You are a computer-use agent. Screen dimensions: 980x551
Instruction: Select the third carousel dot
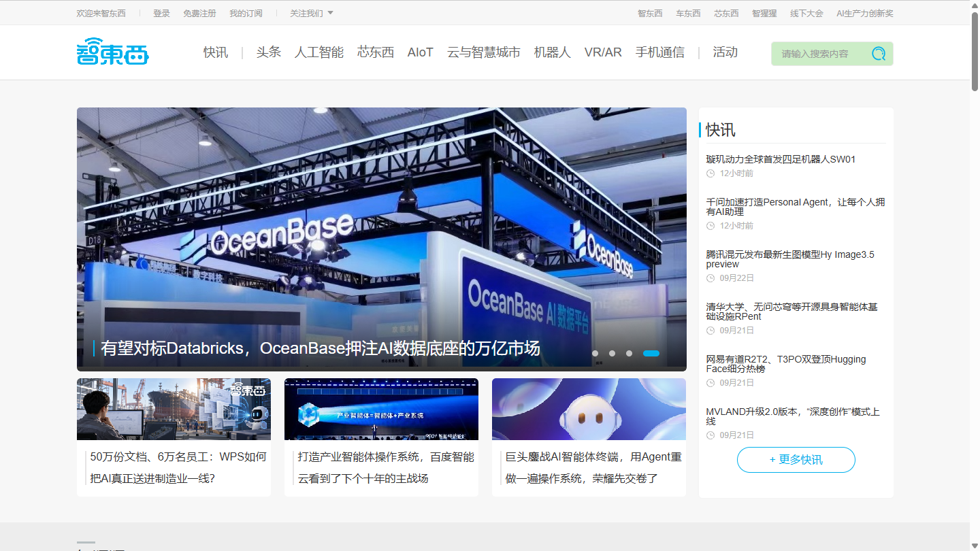630,354
